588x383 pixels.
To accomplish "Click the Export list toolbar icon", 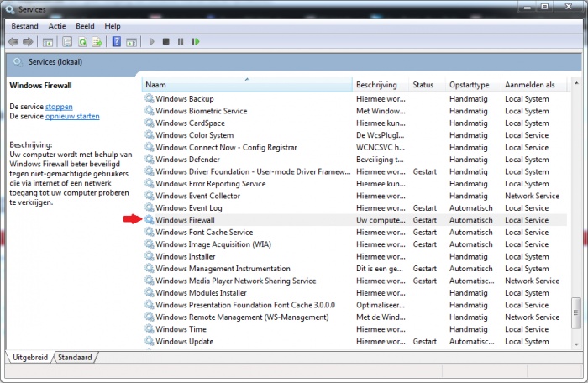I will [x=97, y=42].
